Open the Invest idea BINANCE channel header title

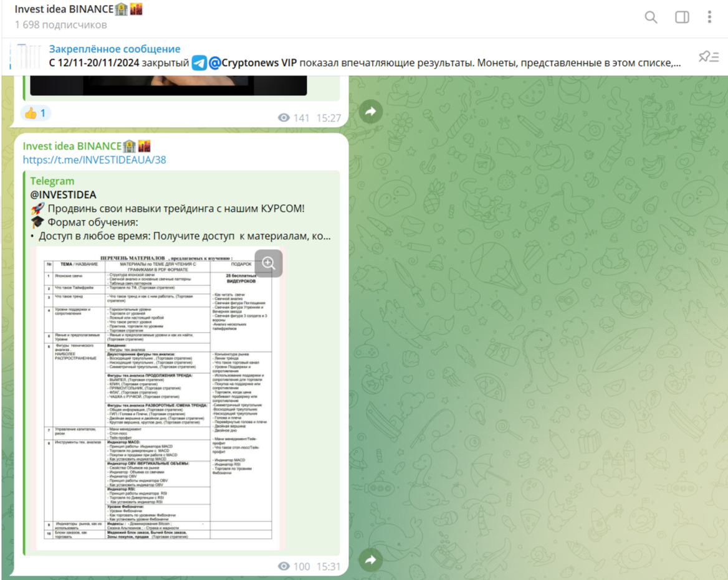point(78,9)
